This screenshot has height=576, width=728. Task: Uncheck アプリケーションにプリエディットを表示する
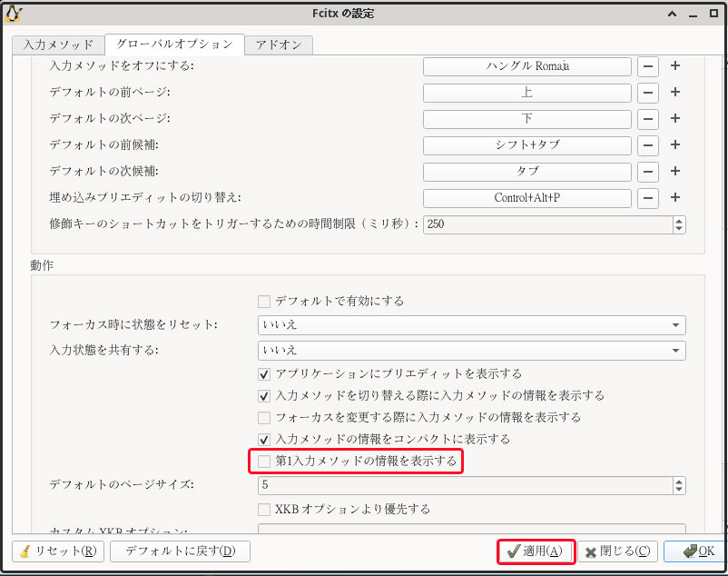click(264, 374)
